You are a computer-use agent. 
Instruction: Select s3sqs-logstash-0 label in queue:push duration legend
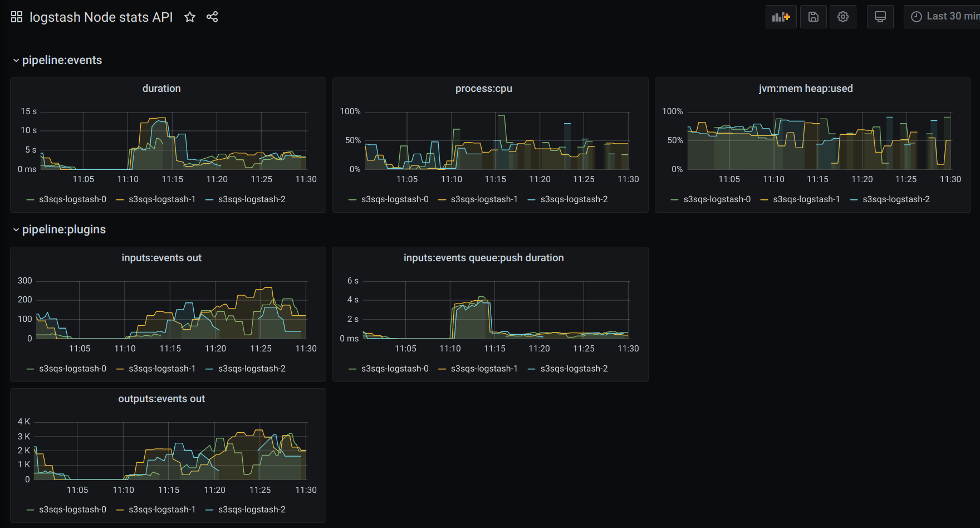click(395, 369)
